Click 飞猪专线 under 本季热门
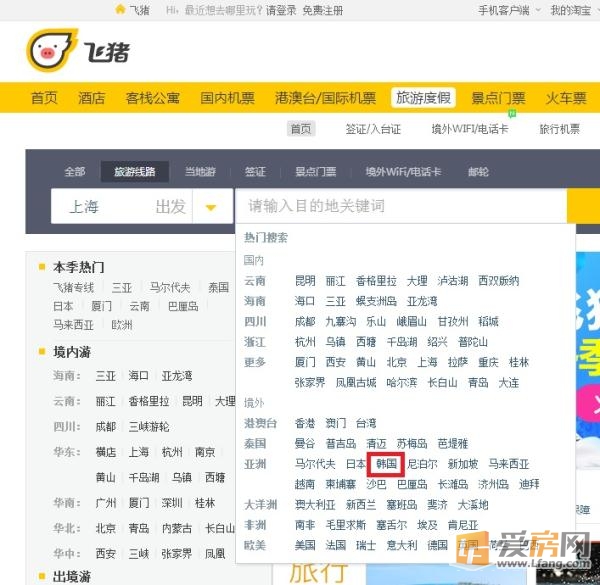Viewport: 600px width, 585px height. (x=73, y=287)
